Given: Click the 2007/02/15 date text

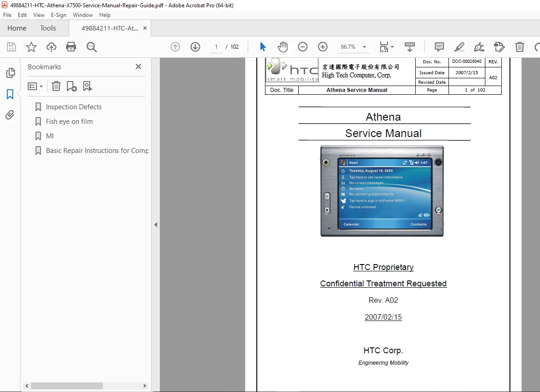Looking at the screenshot, I should 383,317.
